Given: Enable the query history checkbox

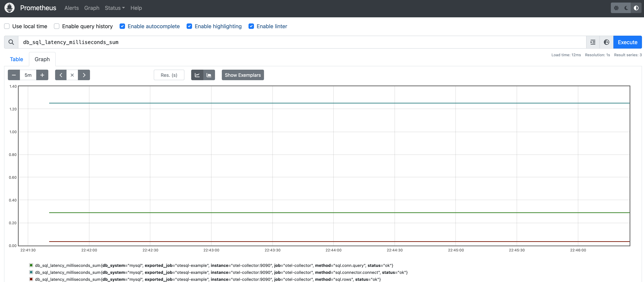Looking at the screenshot, I should click(x=56, y=26).
